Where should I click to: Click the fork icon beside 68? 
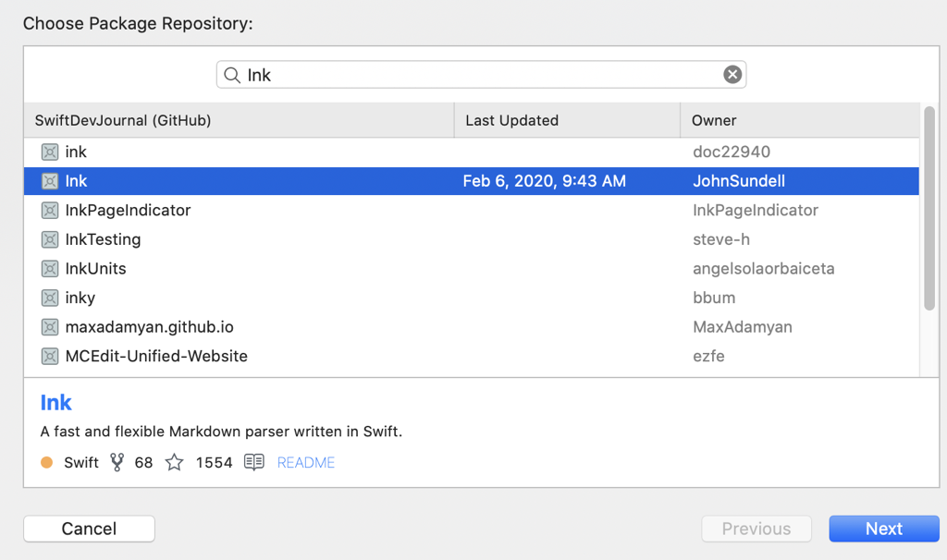[x=117, y=462]
